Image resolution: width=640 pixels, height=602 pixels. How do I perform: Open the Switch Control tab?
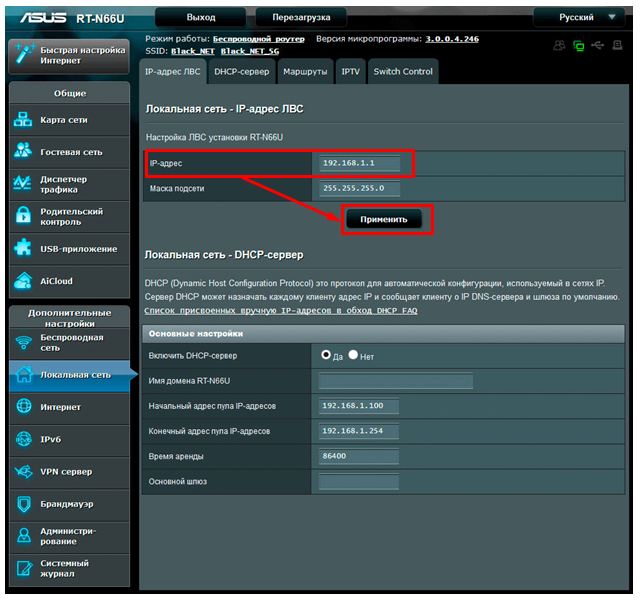click(x=403, y=71)
